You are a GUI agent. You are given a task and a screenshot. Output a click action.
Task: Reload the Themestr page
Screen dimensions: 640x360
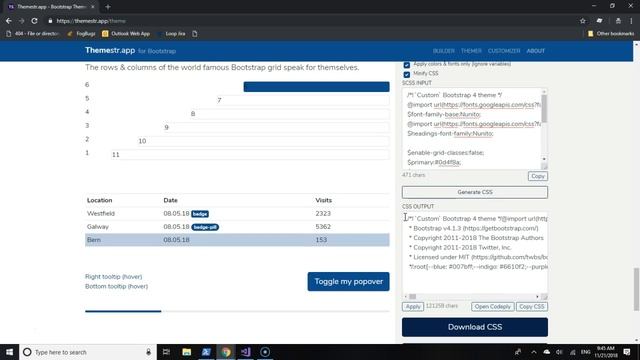[x=34, y=21]
